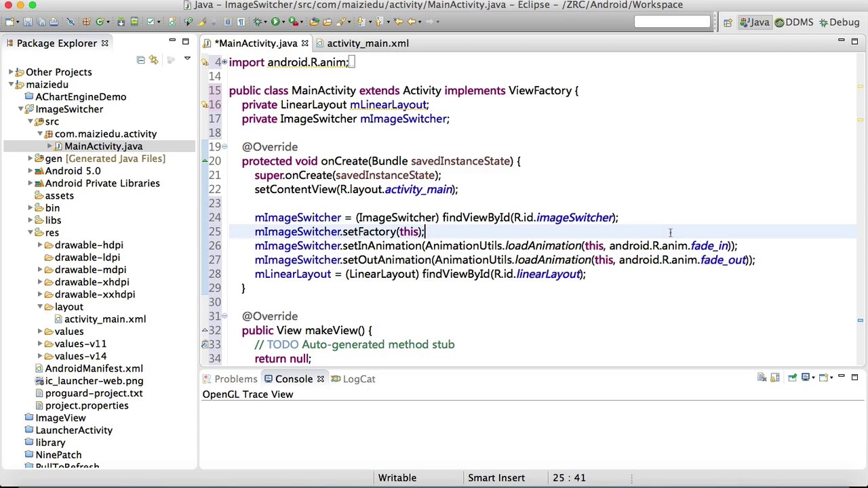
Task: Open the Display Selected Console dropdown
Action: (814, 378)
